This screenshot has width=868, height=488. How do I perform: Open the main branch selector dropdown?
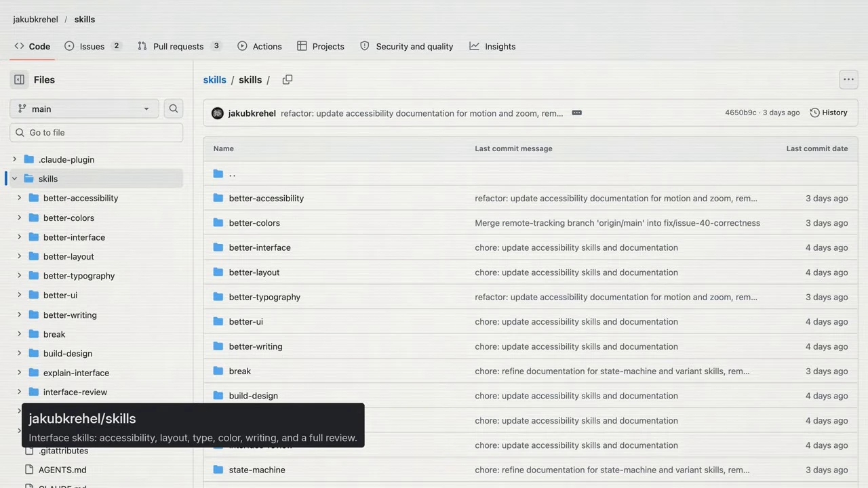84,108
